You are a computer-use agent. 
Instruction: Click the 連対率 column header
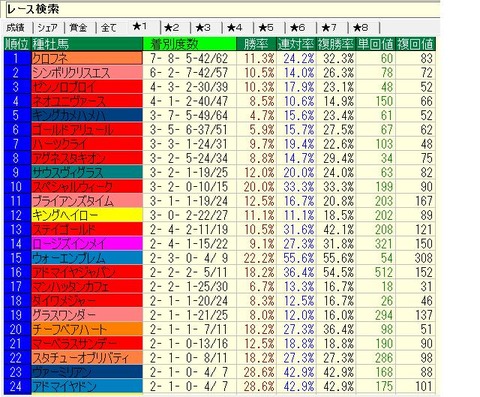tap(296, 44)
